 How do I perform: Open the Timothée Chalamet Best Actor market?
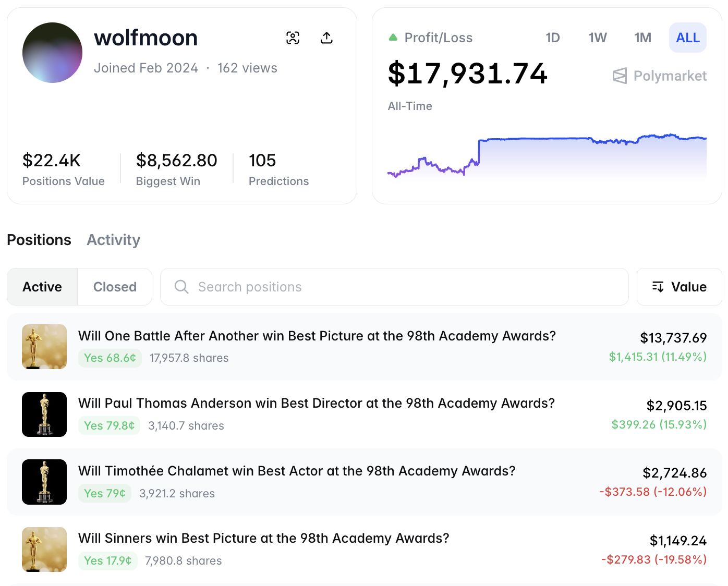[296, 471]
